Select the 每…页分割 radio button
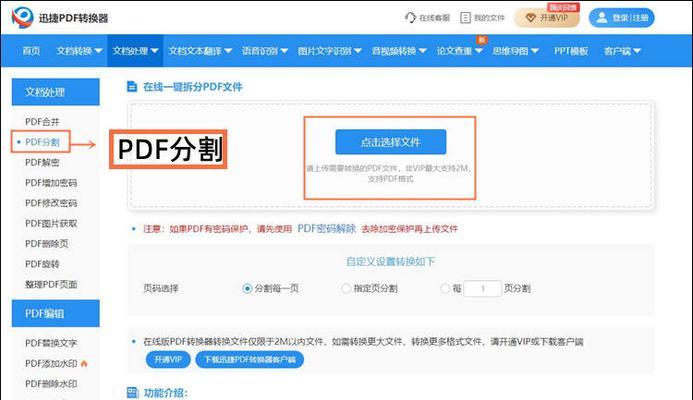 (445, 289)
